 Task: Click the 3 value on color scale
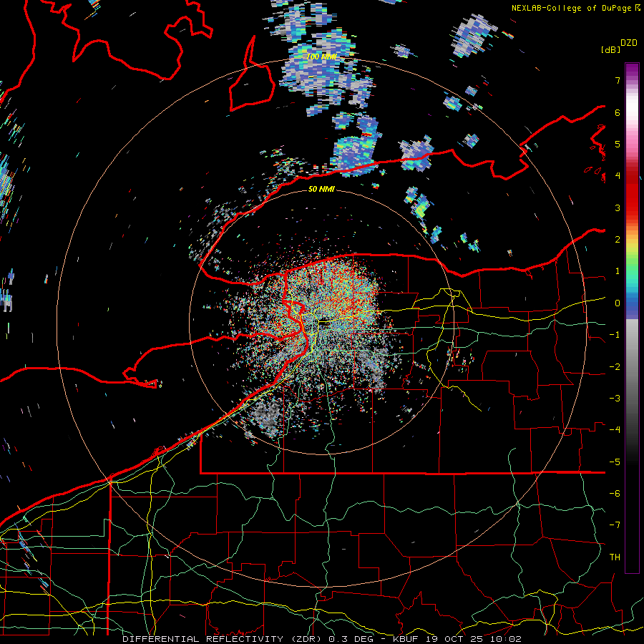pos(618,208)
